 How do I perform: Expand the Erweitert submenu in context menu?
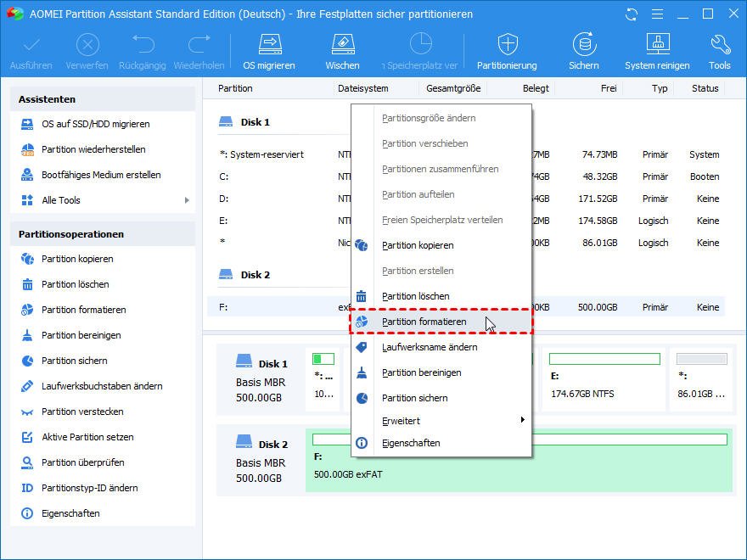[441, 421]
